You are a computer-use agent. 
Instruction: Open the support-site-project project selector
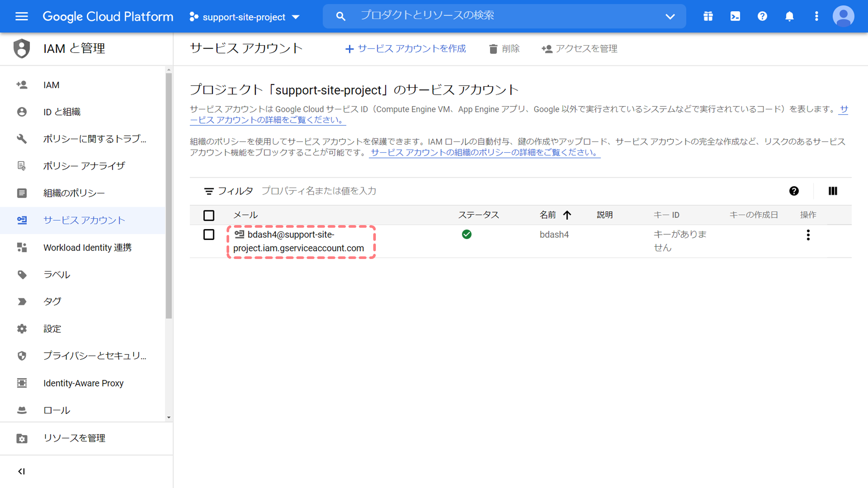(x=245, y=17)
